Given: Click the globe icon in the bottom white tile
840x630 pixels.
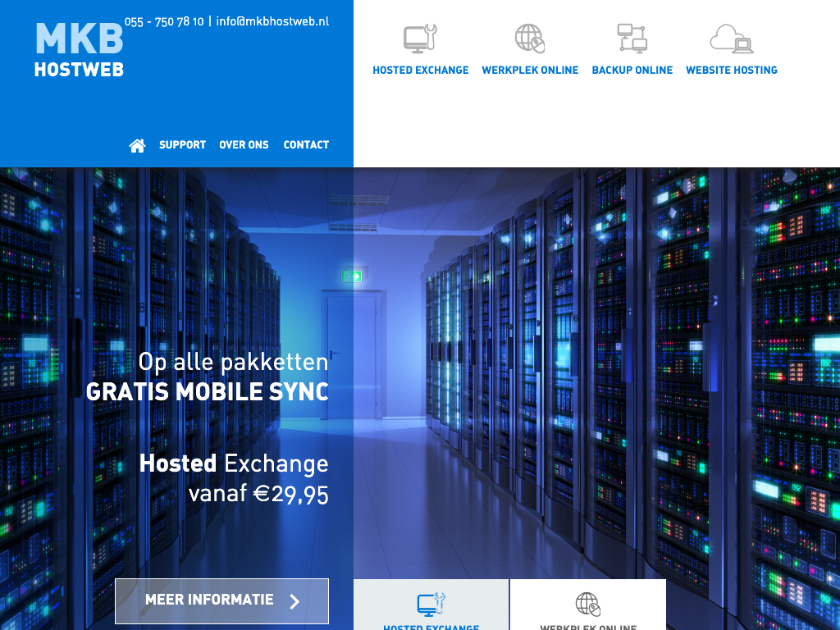Looking at the screenshot, I should 587,605.
